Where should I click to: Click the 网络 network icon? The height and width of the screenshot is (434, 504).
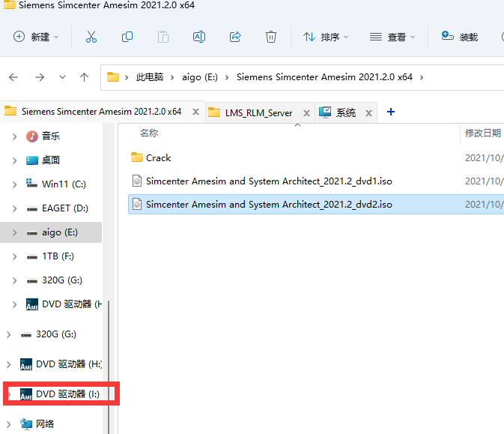(26, 424)
